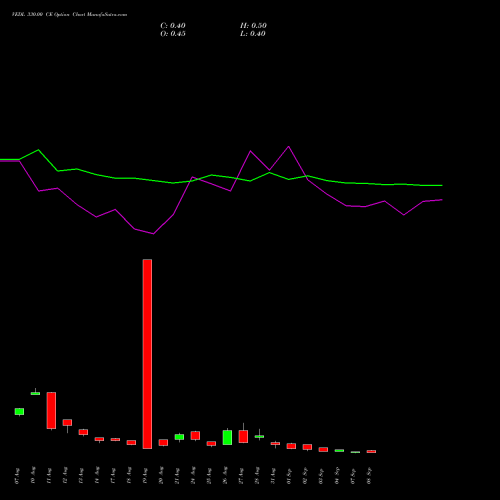Click the '07 Aug' date axis label

click(17, 476)
